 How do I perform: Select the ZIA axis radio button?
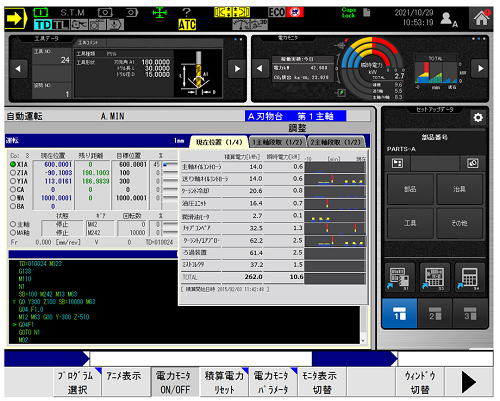tap(13, 173)
